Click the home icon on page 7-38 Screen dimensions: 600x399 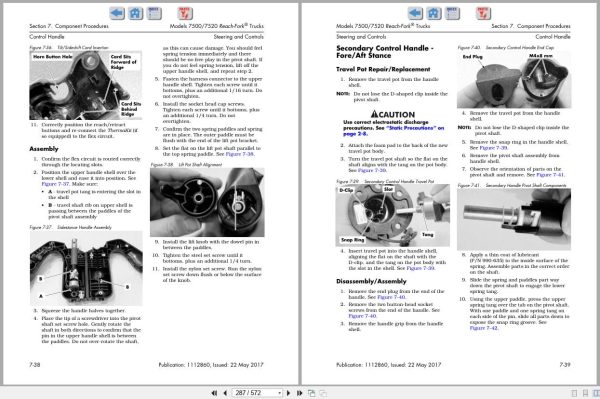click(135, 13)
